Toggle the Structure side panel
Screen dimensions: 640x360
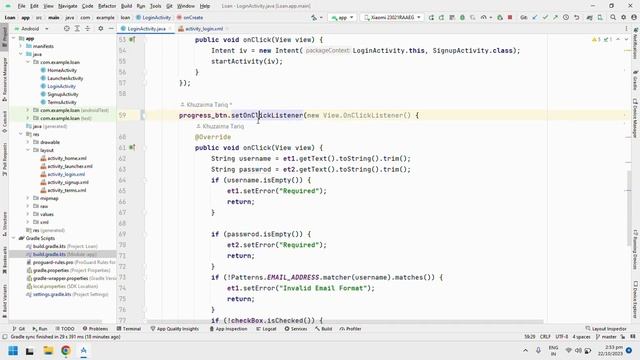tap(4, 224)
